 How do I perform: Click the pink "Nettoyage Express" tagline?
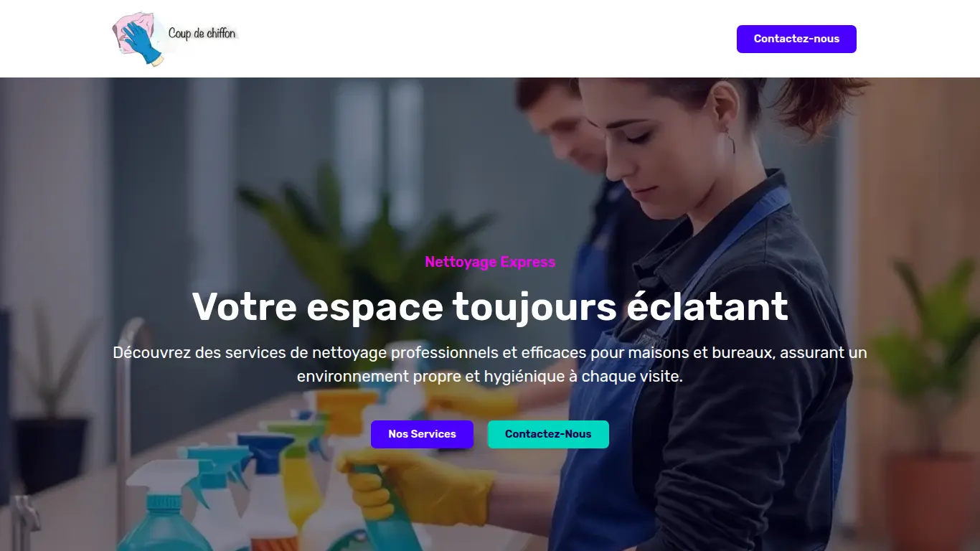tap(490, 262)
